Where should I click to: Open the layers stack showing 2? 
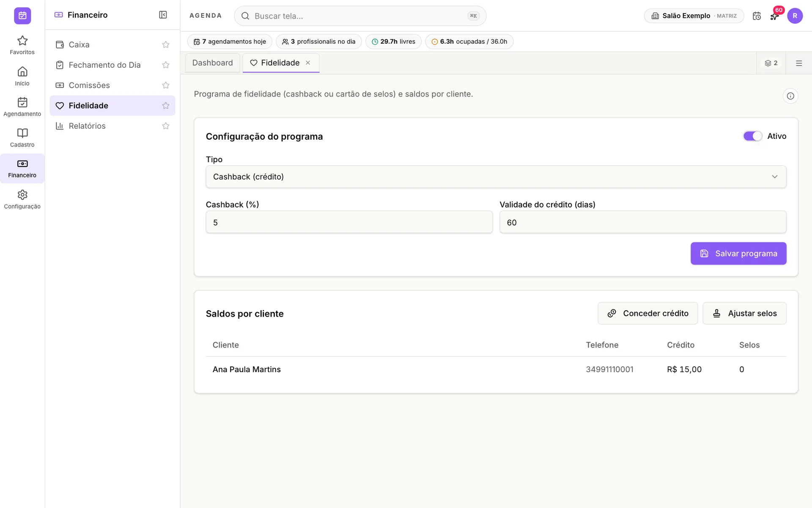click(771, 63)
